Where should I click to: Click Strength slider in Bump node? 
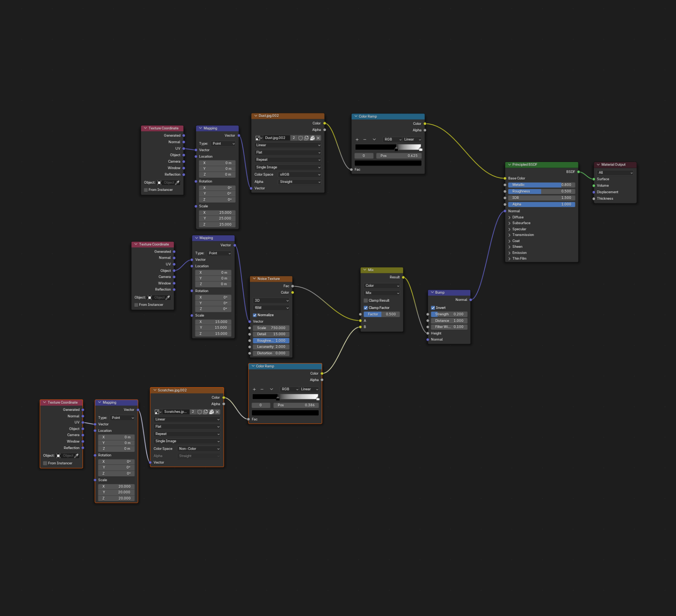point(449,314)
